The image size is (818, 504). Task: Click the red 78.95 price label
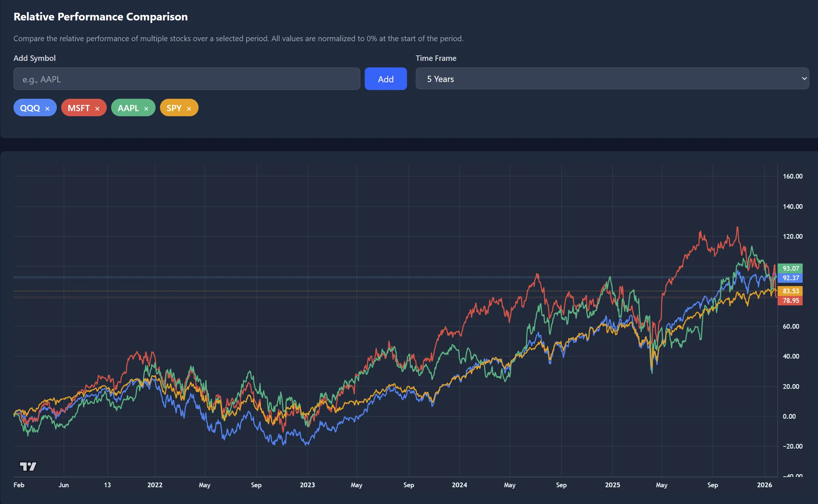[790, 300]
